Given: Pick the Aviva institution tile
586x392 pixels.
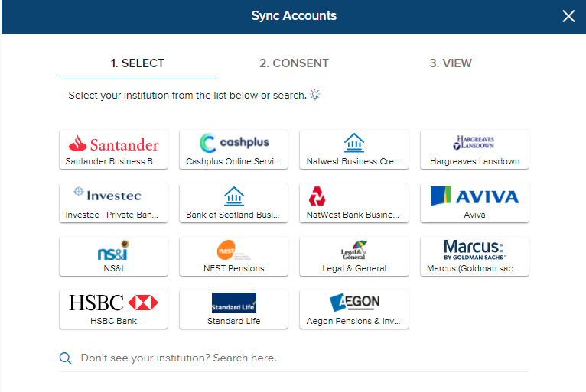Looking at the screenshot, I should coord(474,202).
